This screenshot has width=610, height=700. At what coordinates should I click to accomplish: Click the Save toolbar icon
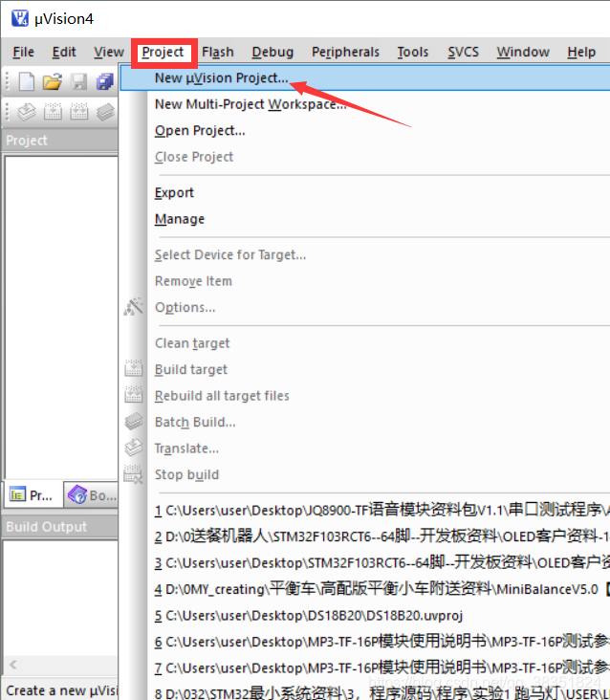79,81
